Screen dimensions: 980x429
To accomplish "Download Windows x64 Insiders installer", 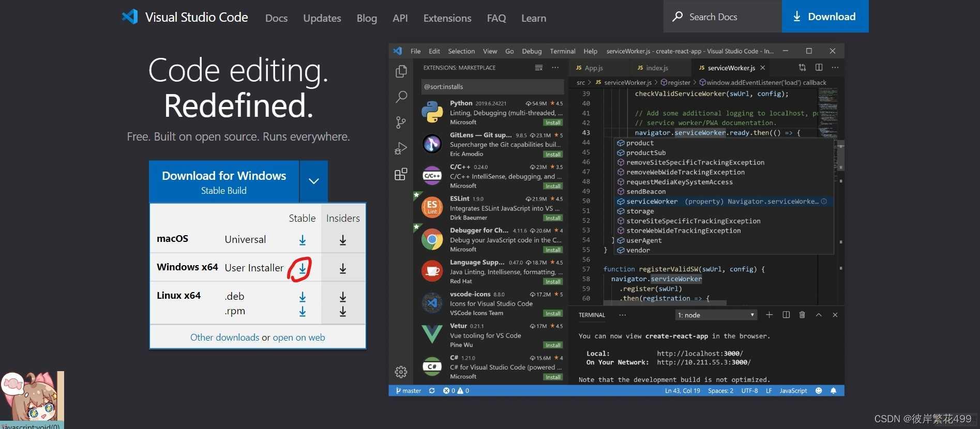I will [343, 269].
